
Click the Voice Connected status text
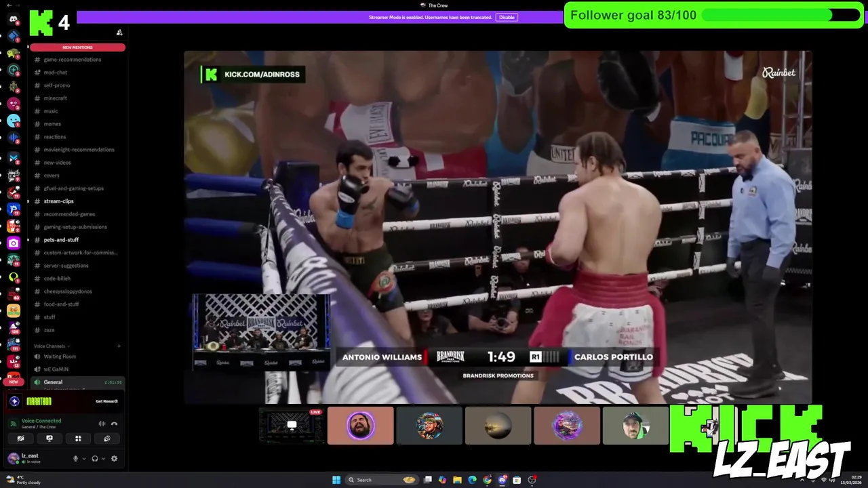point(41,421)
